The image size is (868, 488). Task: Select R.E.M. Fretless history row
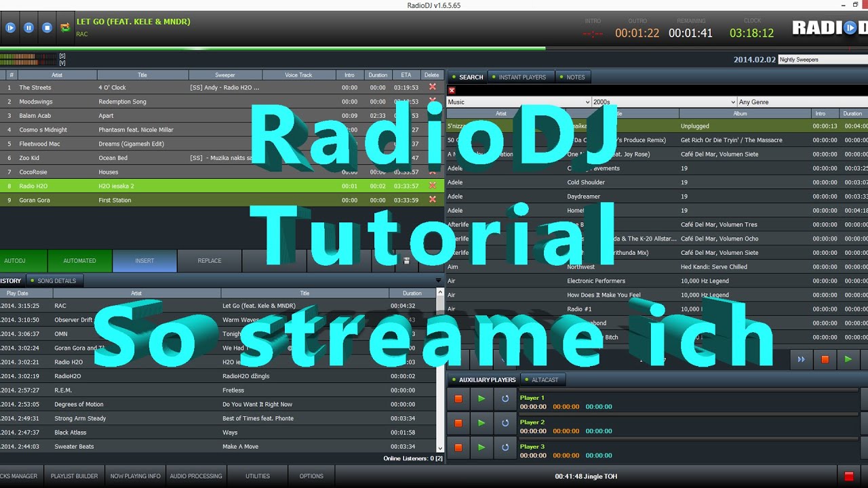(x=218, y=390)
